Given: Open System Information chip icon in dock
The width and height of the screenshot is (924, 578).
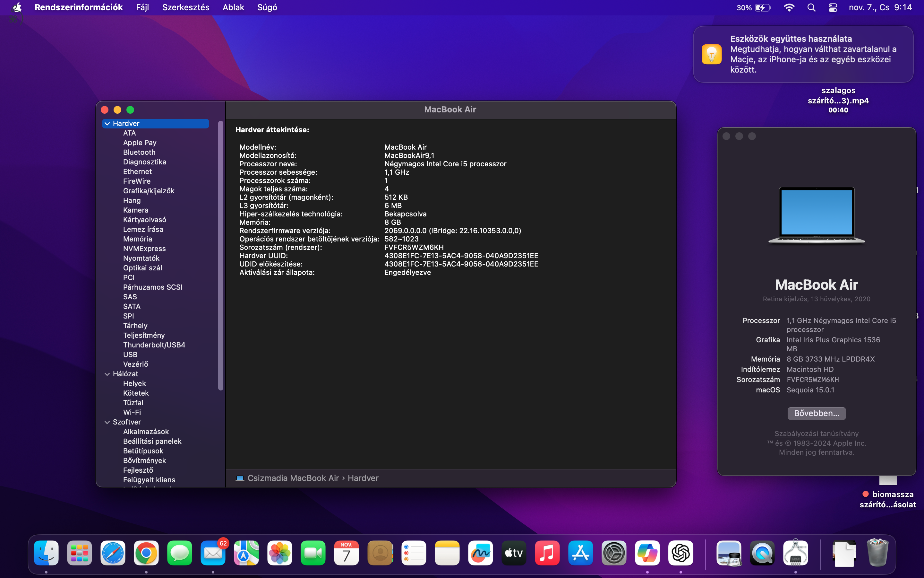Looking at the screenshot, I should pyautogui.click(x=796, y=553).
